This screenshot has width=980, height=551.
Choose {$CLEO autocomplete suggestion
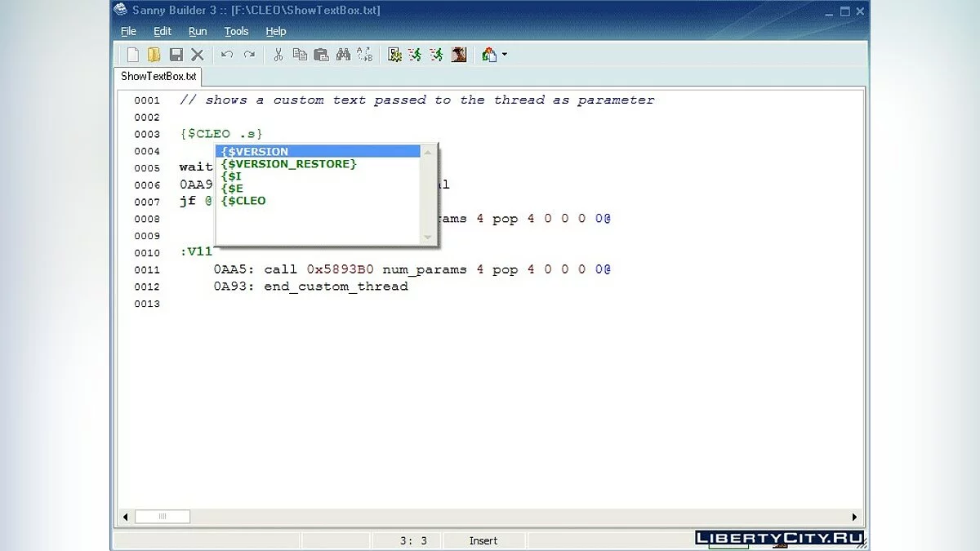243,201
